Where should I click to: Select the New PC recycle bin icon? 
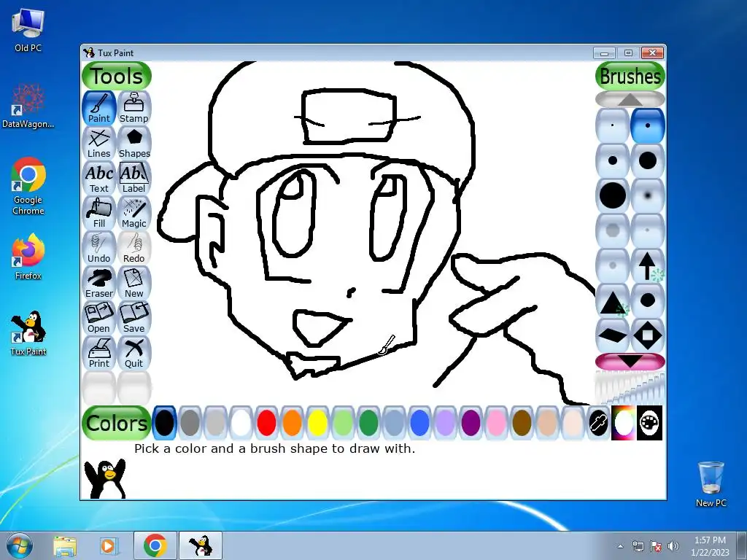coord(711,484)
